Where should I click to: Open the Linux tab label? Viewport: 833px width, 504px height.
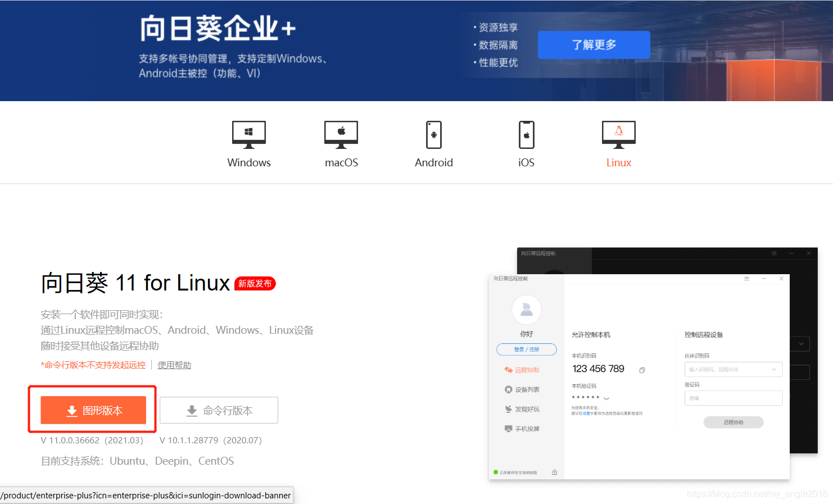pos(619,162)
